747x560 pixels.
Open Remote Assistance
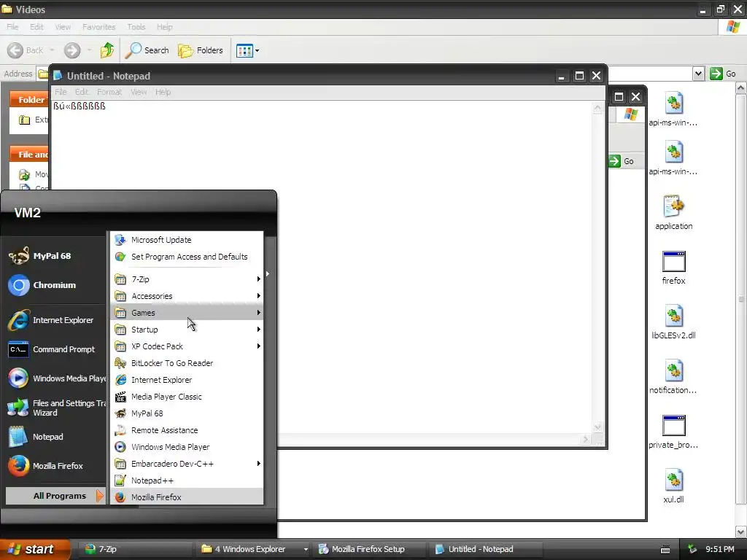(187, 430)
